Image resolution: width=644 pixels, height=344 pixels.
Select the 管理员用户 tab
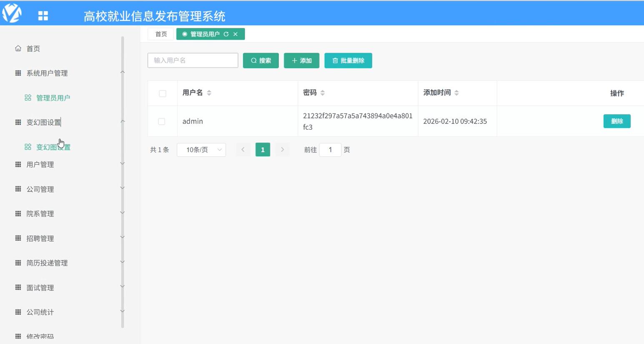pos(205,34)
